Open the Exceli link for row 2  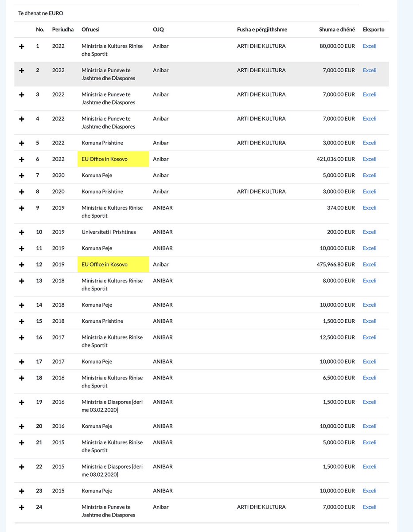[x=370, y=70]
